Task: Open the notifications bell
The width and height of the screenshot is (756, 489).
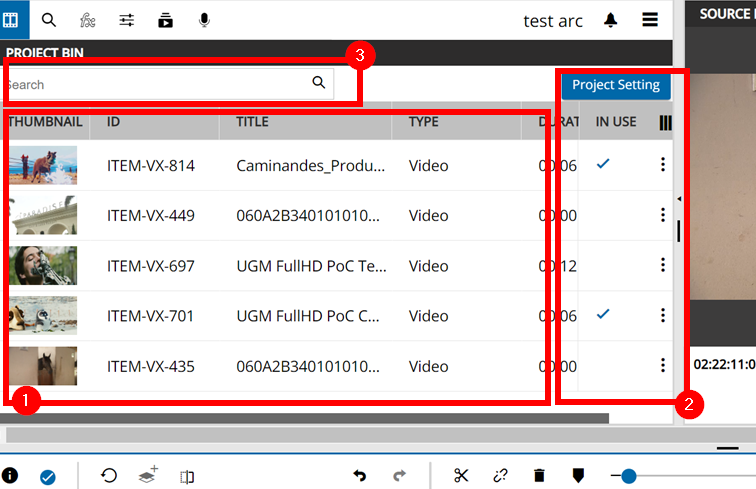Action: (610, 20)
